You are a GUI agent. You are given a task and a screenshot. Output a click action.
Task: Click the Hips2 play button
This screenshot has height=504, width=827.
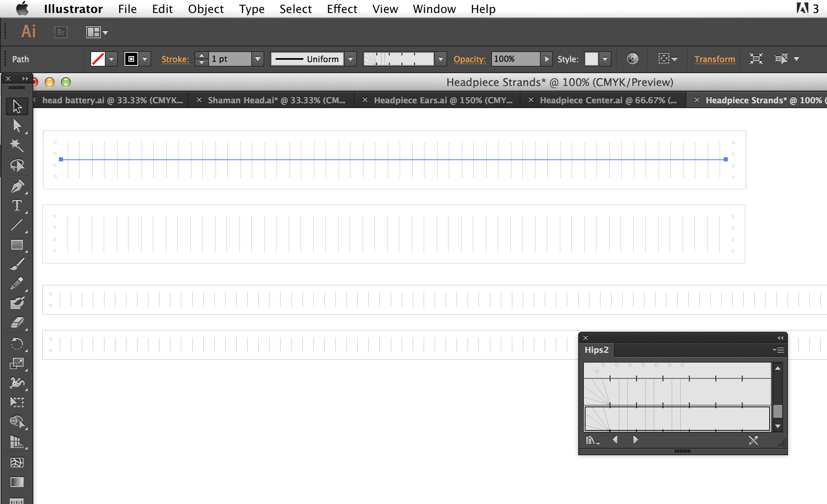tap(635, 440)
